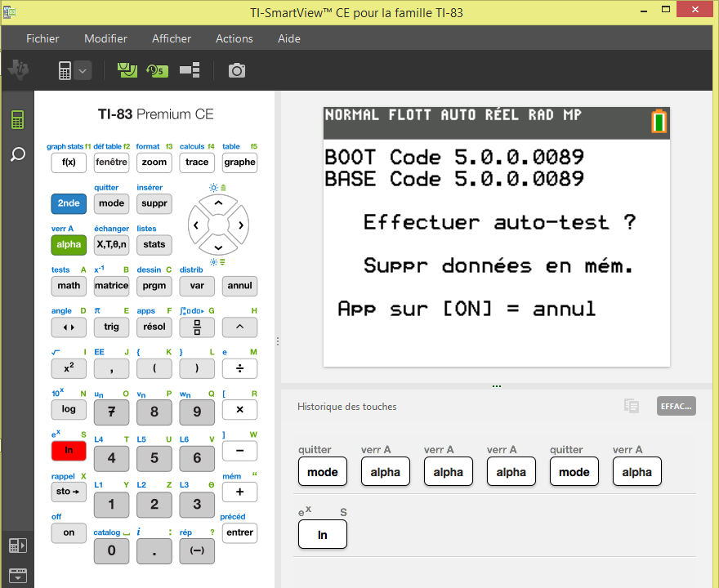Click the addition + key

coord(240,492)
